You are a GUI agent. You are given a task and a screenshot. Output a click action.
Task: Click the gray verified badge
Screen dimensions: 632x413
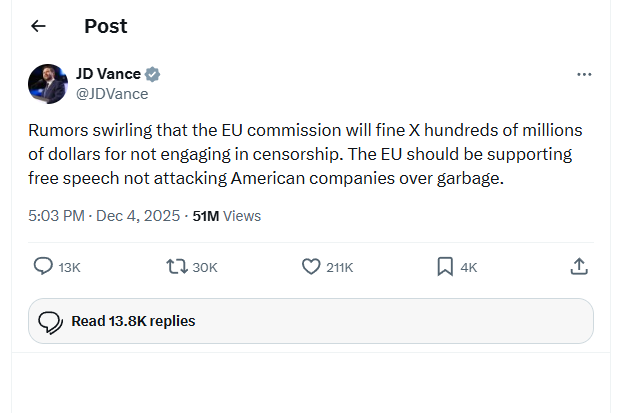[153, 74]
